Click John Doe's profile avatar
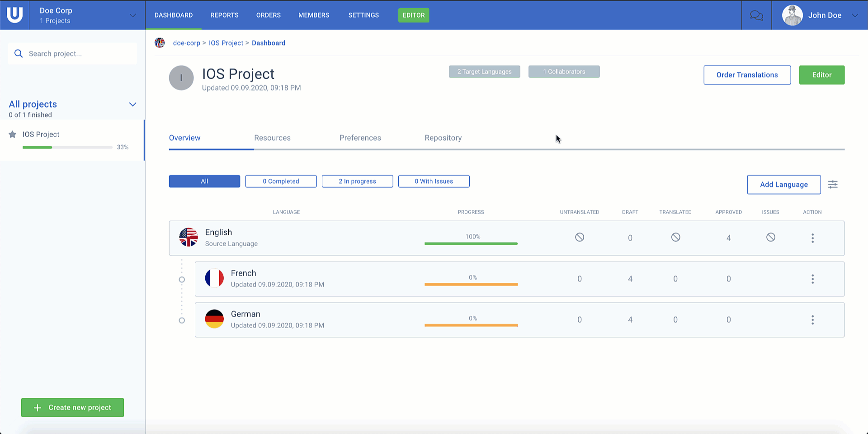This screenshot has width=868, height=434. [x=792, y=15]
